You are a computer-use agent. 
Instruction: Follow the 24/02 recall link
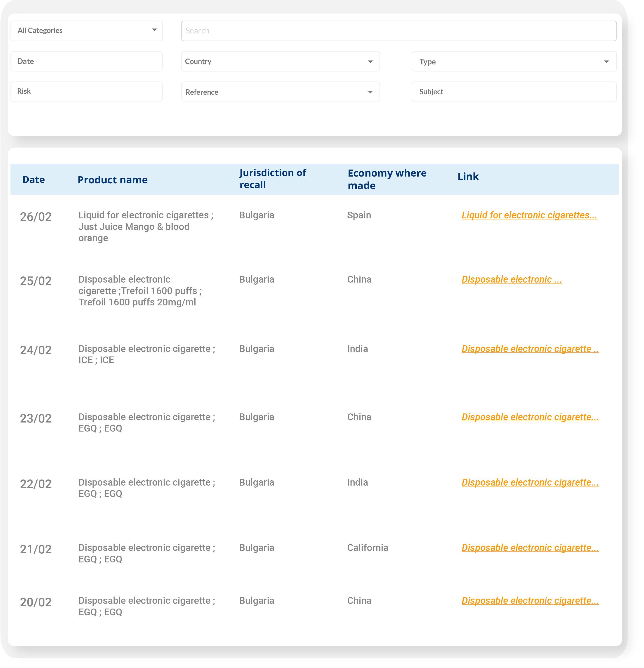[530, 349]
